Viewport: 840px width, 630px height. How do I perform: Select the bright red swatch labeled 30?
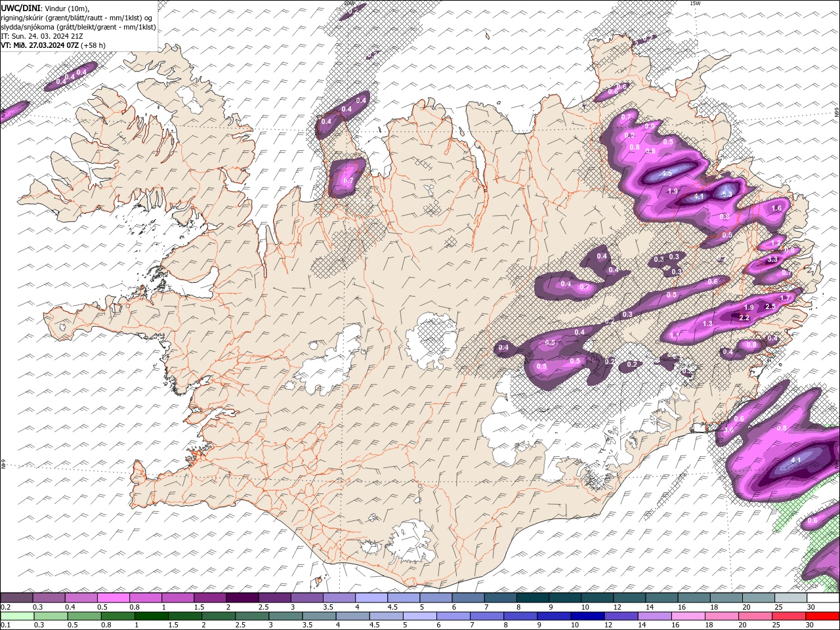pyautogui.click(x=823, y=616)
